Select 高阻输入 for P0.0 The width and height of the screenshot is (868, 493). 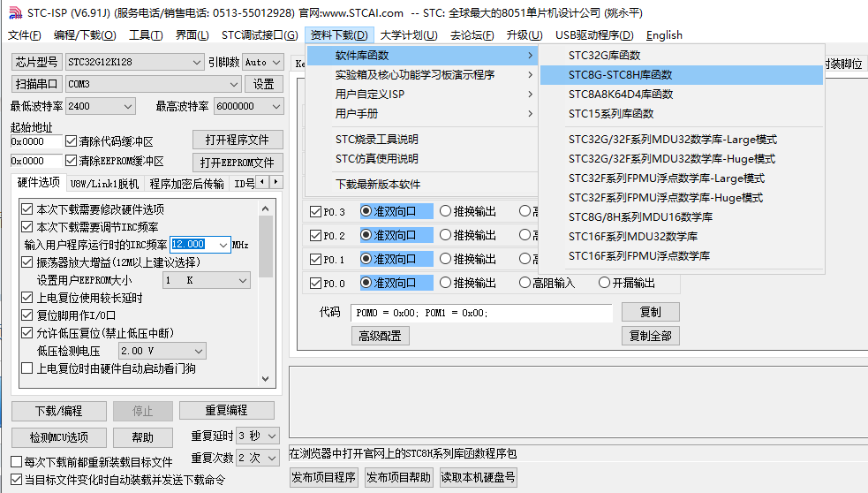coord(525,283)
